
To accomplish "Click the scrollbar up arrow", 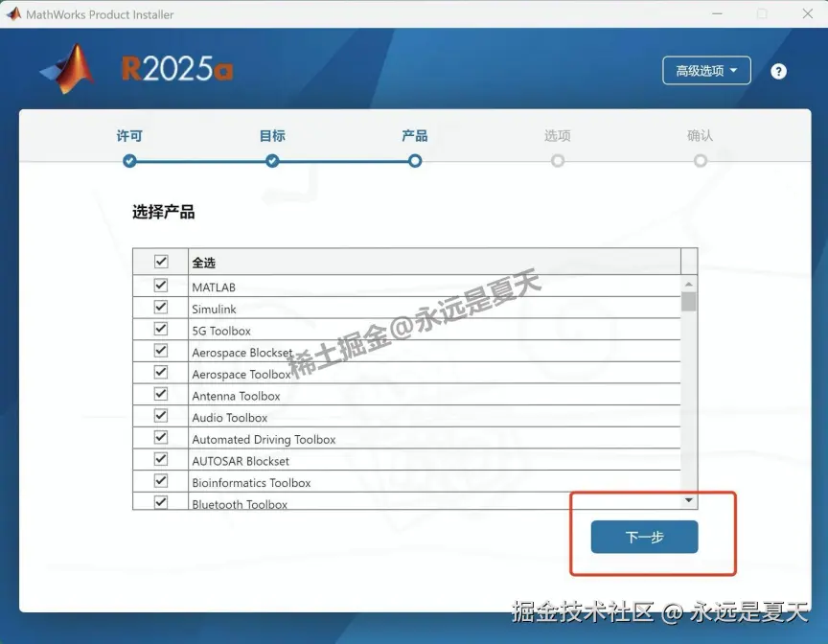I will 687,283.
